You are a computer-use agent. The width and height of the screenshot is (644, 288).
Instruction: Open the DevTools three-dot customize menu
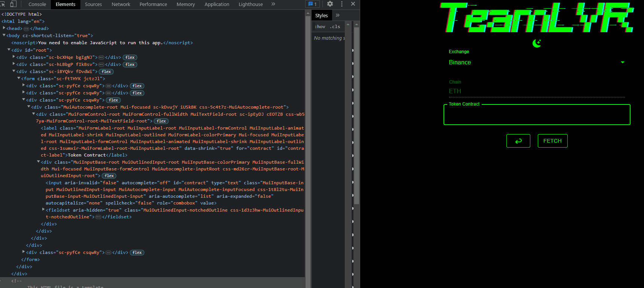(341, 4)
